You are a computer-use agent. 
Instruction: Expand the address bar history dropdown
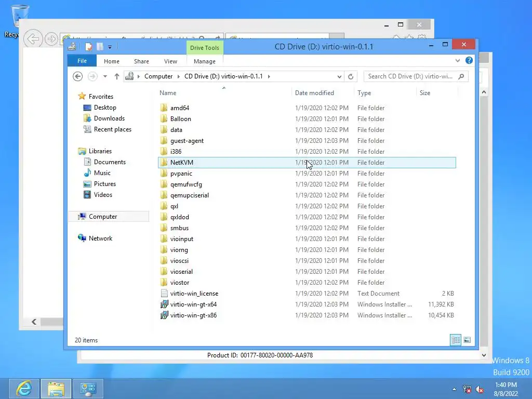pyautogui.click(x=339, y=76)
